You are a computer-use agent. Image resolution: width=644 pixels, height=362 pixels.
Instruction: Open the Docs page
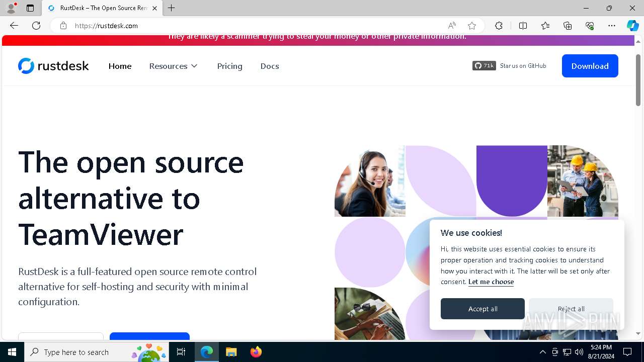pos(270,66)
